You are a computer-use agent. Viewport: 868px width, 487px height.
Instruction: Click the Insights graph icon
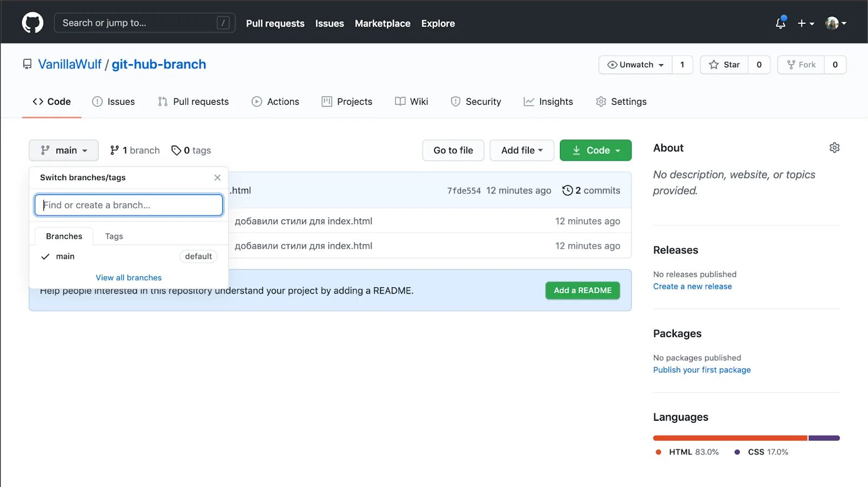click(529, 102)
